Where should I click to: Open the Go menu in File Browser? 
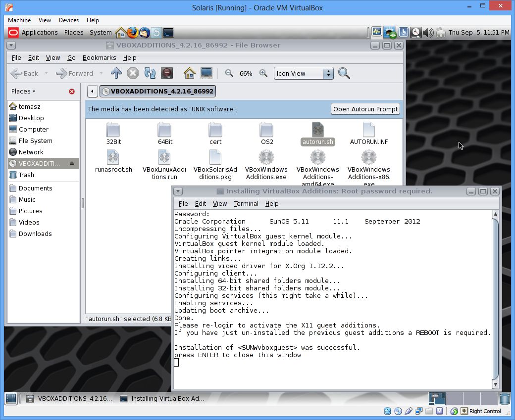coord(71,58)
